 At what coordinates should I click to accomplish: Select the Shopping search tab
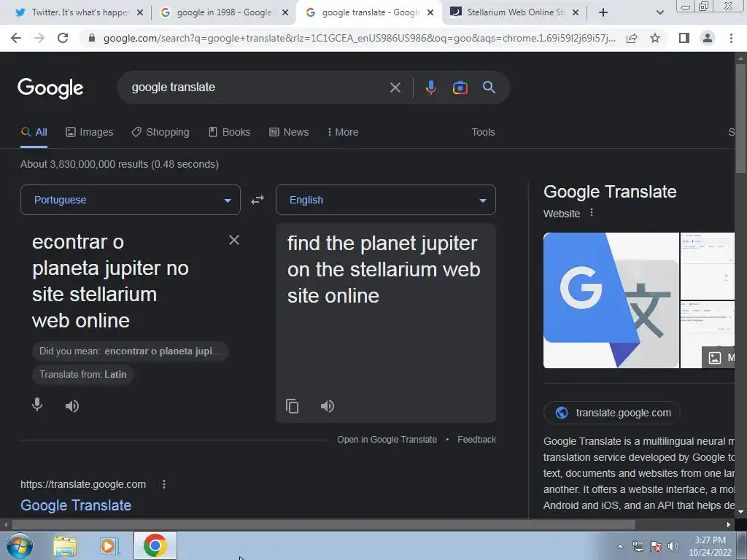tap(160, 132)
